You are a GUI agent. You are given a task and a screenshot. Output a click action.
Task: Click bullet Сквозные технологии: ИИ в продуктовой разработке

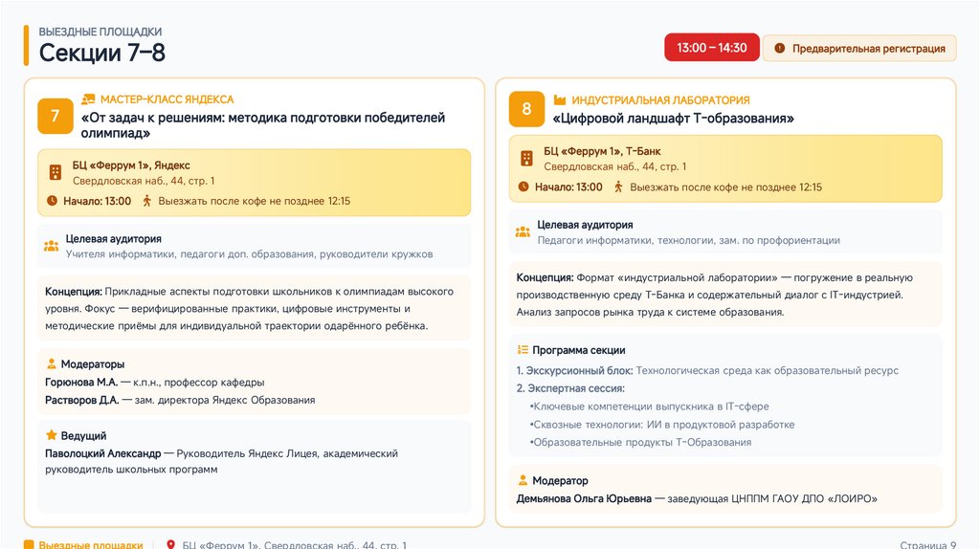click(662, 424)
